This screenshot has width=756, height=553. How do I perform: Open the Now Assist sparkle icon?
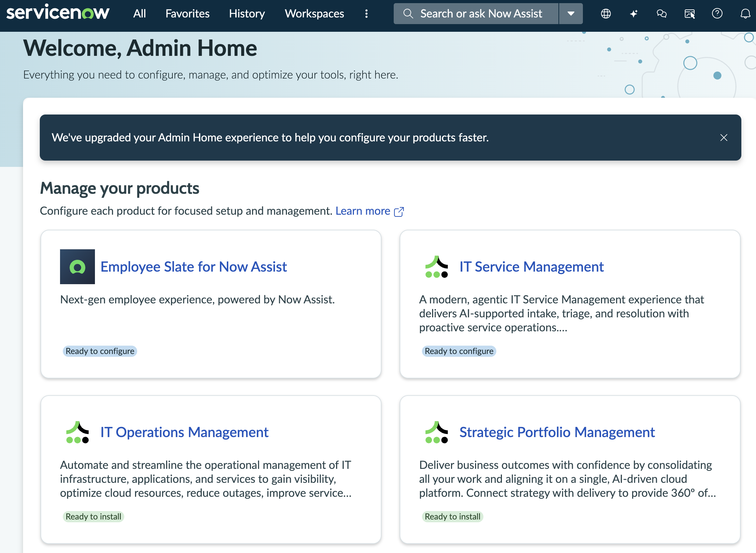click(x=634, y=14)
